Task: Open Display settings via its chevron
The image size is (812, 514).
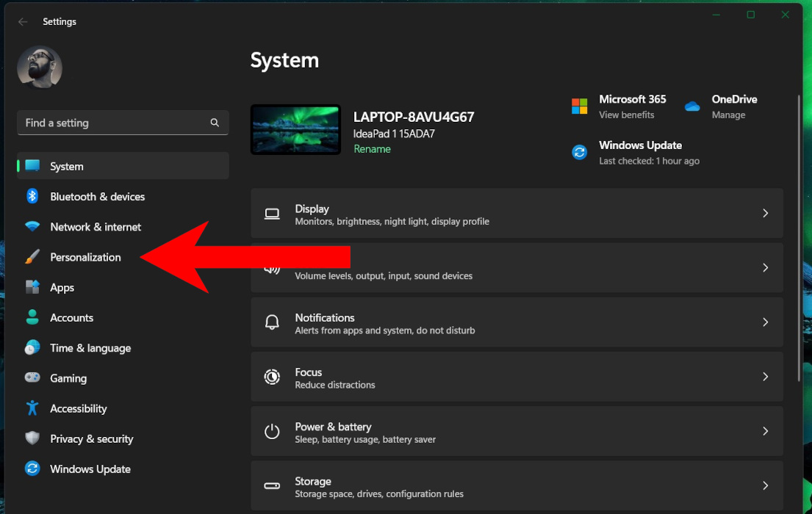Action: (765, 213)
